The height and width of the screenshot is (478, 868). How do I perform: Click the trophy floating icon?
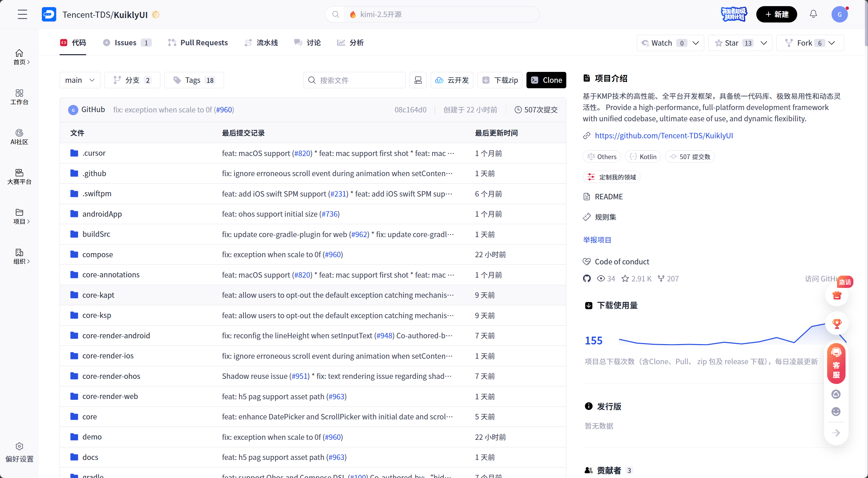[x=837, y=323]
